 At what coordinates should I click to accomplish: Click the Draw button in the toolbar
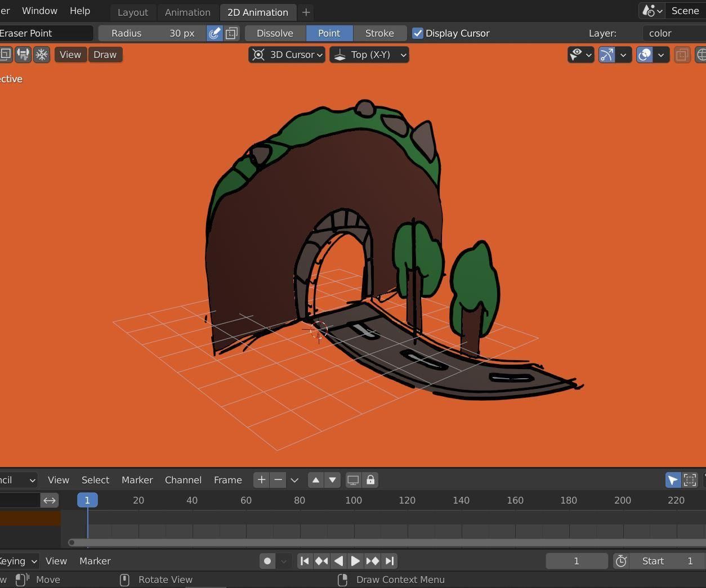[105, 55]
